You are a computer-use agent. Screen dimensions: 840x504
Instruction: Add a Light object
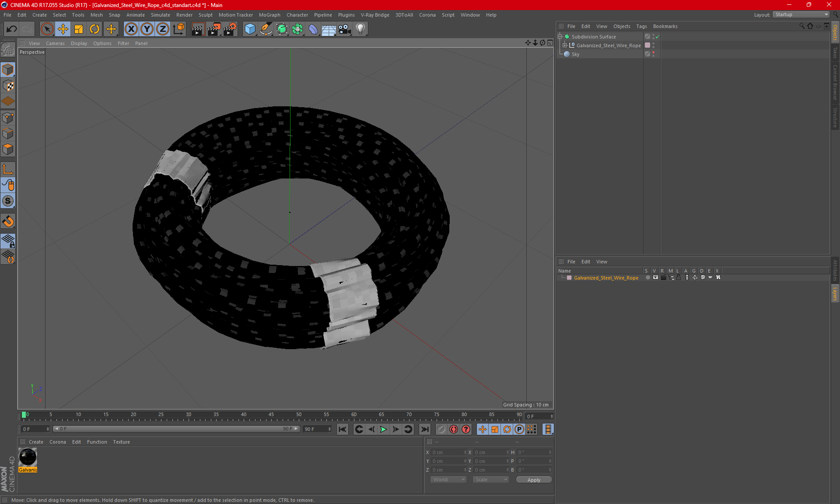[x=360, y=29]
